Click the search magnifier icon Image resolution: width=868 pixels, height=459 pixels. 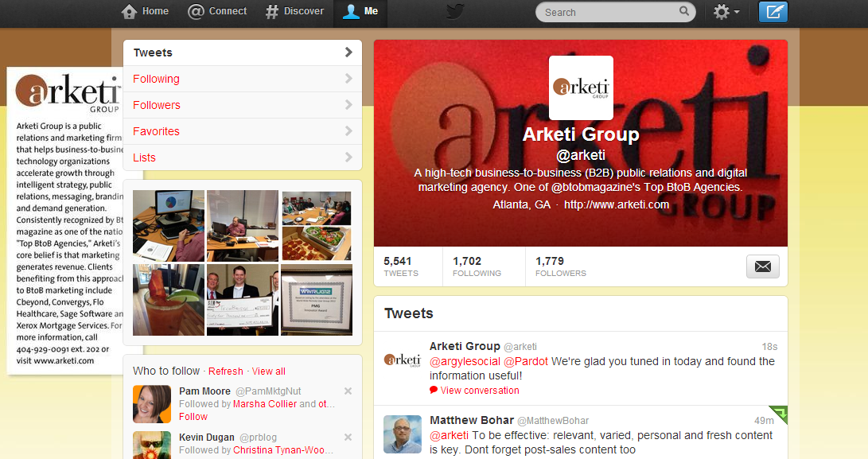[684, 11]
